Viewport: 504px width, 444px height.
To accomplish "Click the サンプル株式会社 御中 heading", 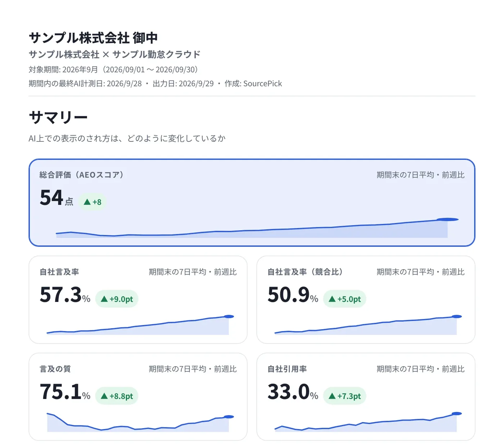I will [93, 38].
